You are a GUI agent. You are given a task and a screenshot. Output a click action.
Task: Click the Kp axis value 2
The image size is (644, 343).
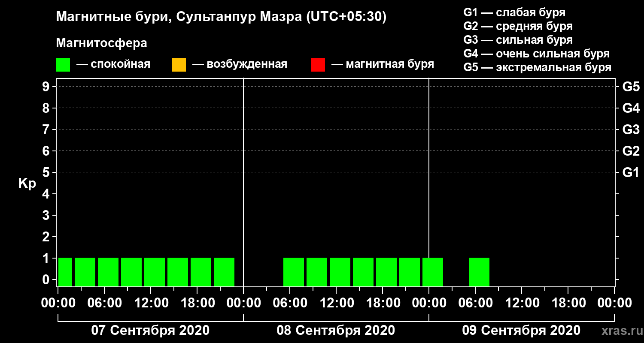pos(47,237)
